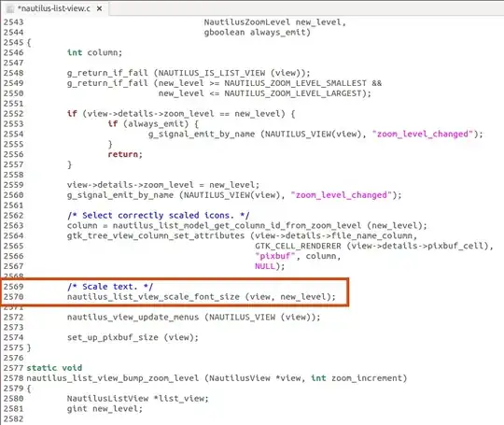The image size is (504, 425).
Task: Click NAUTILUS_ZOOM_LEVEL_LARGEST in the code
Action: 293,93
